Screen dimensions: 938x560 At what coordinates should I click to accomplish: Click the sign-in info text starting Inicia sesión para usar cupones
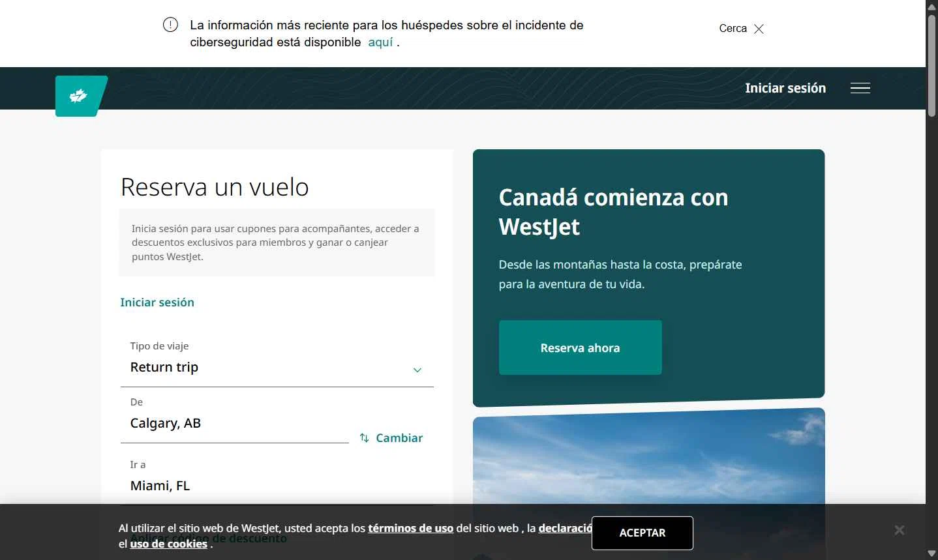point(276,243)
